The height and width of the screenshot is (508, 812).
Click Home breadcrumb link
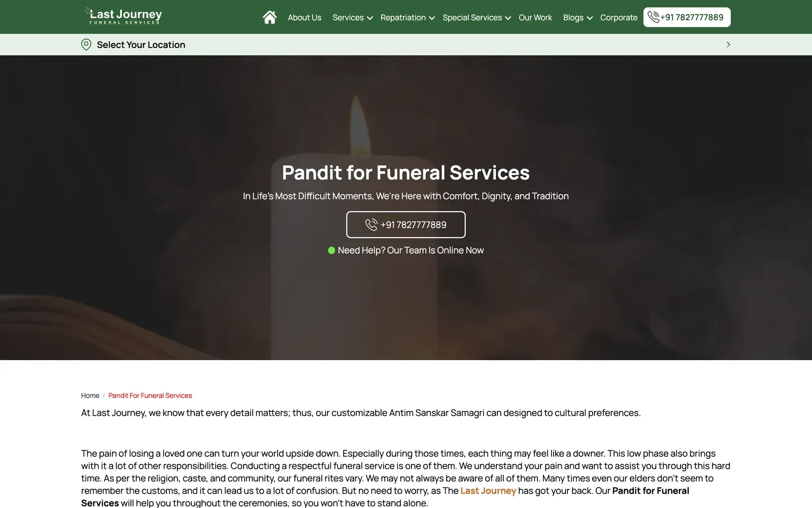[x=90, y=395]
